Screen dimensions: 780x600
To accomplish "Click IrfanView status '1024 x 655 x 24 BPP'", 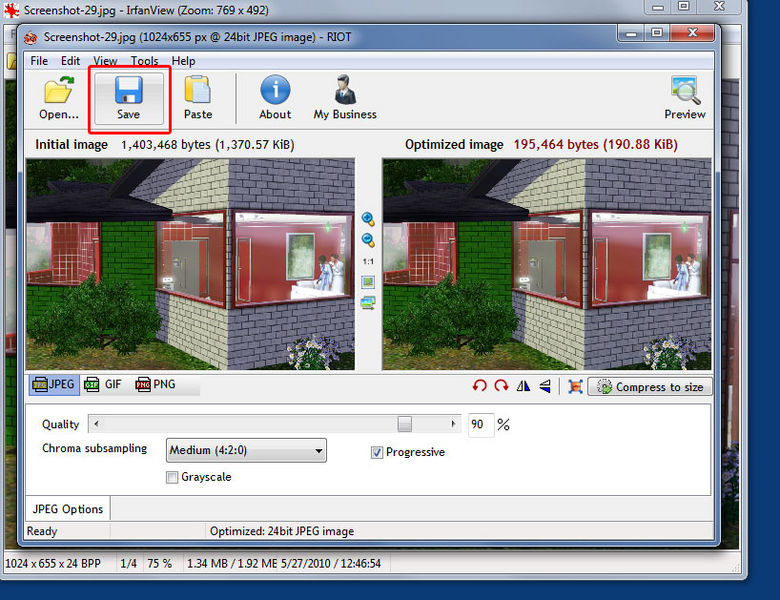I will coord(53,563).
